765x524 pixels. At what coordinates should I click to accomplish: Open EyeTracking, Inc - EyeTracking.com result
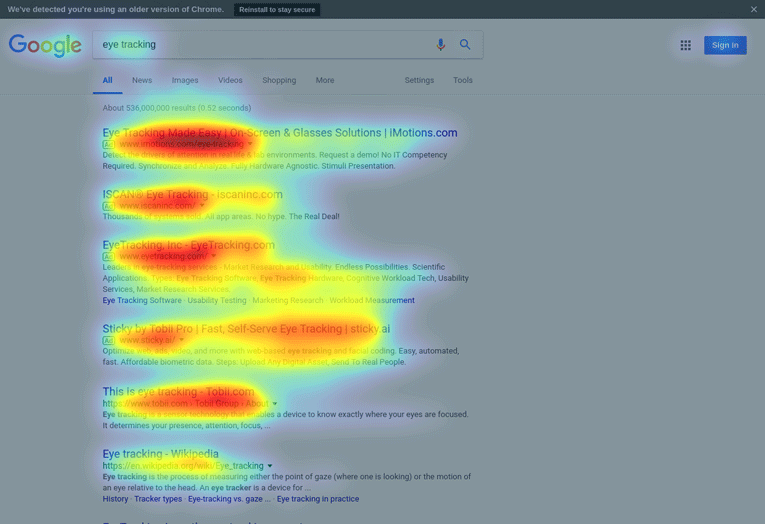tap(188, 245)
